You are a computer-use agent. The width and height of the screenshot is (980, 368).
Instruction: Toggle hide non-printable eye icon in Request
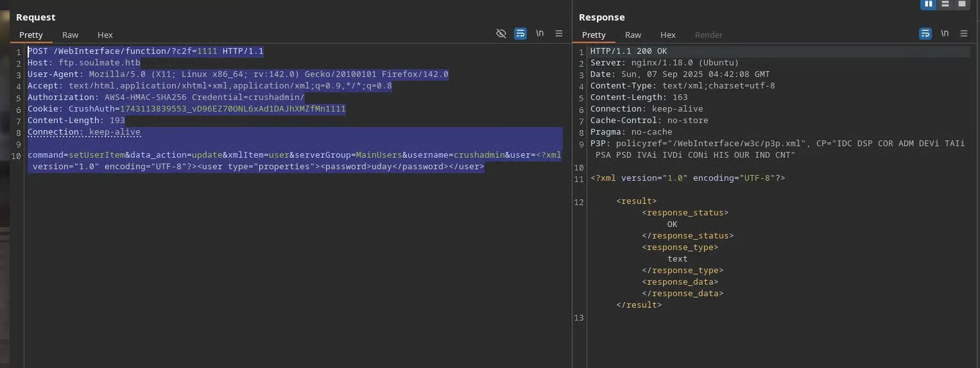[501, 34]
